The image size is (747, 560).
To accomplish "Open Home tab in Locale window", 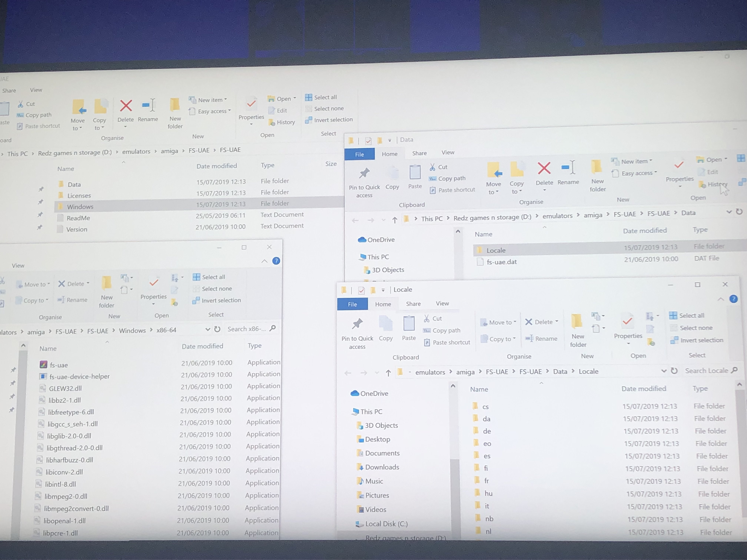I will tap(383, 304).
